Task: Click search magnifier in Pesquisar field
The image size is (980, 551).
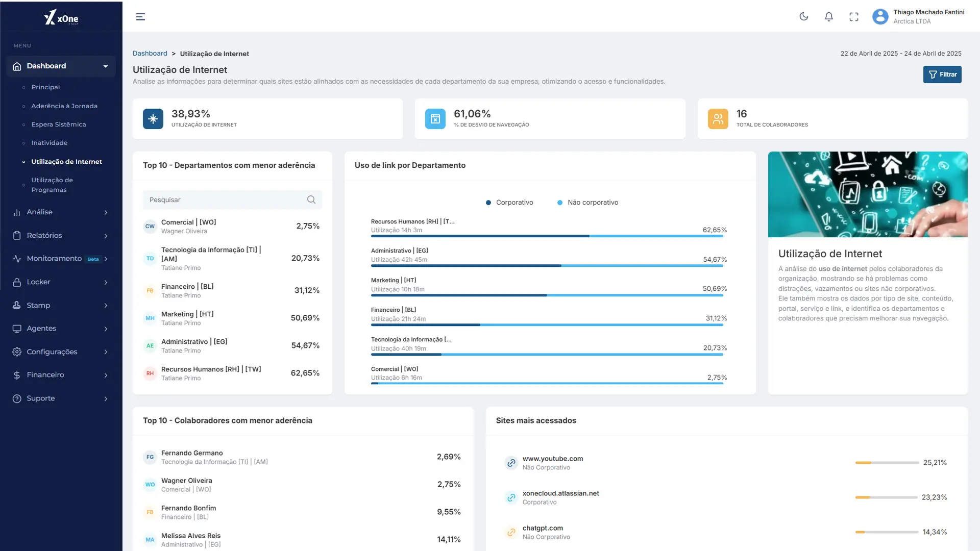Action: pyautogui.click(x=311, y=199)
